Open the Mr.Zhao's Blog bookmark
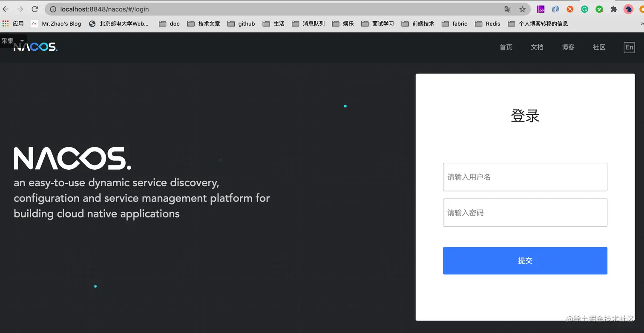Screen dimensions: 644x333 pyautogui.click(x=56, y=24)
